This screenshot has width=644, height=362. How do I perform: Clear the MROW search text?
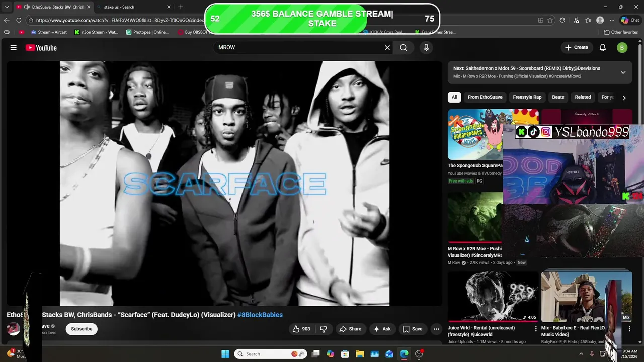pos(387,47)
